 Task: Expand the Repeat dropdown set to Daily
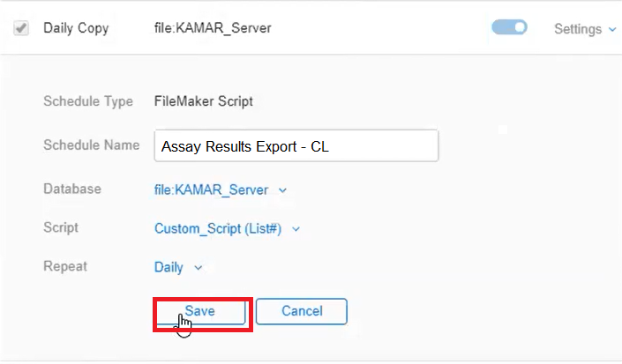[169, 267]
